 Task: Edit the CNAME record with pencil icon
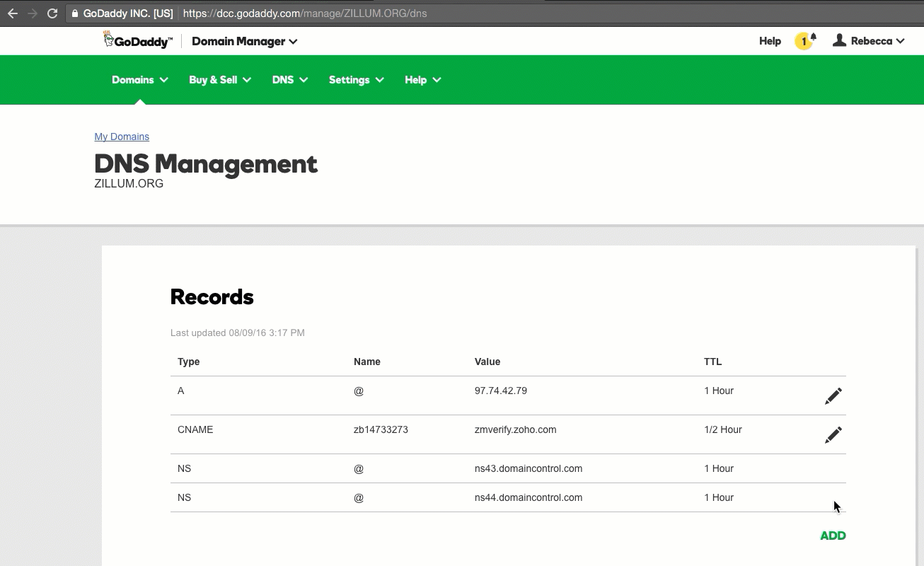click(x=833, y=435)
